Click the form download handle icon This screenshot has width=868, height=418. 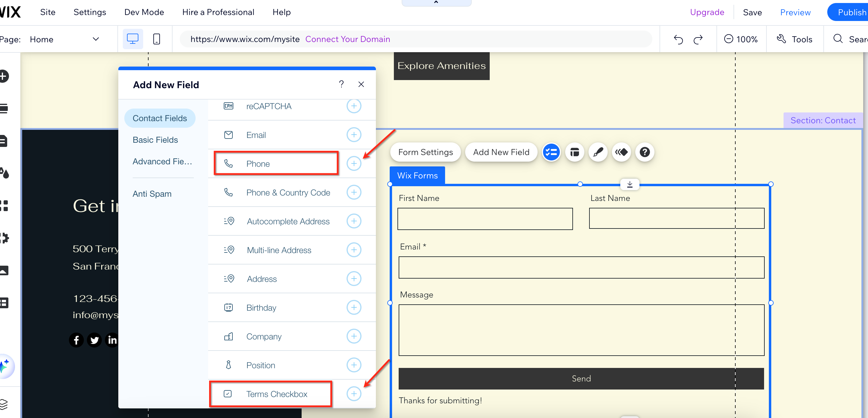click(x=630, y=184)
